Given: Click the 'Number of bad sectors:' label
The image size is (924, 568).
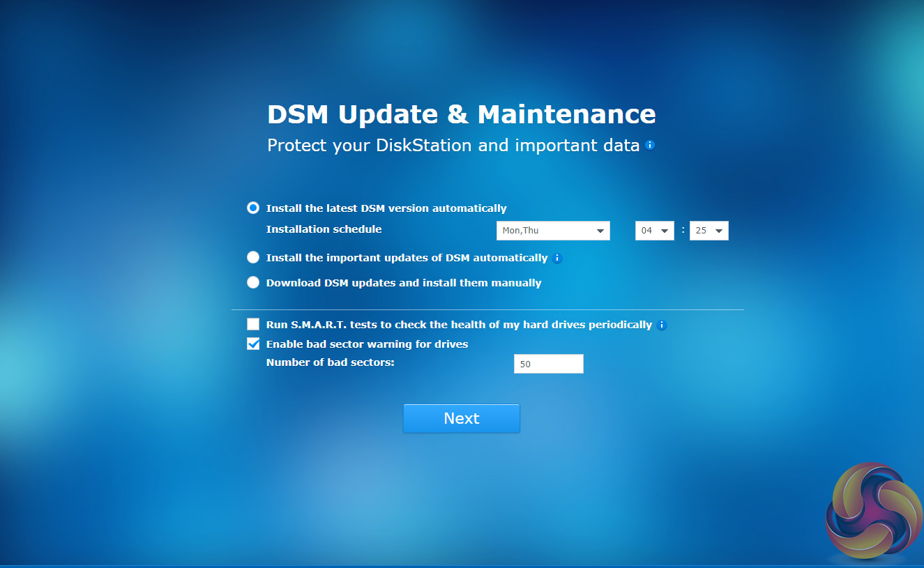Looking at the screenshot, I should pyautogui.click(x=331, y=362).
